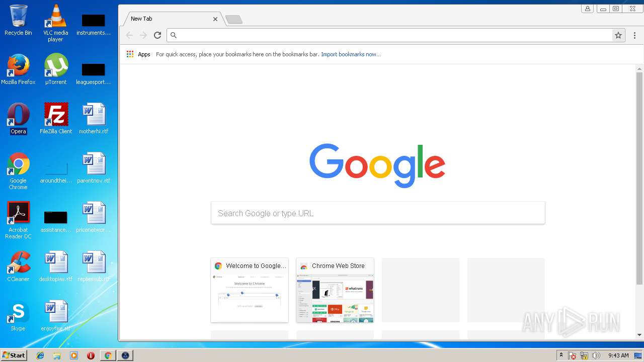
Task: Close the New Tab tab
Action: point(215,19)
